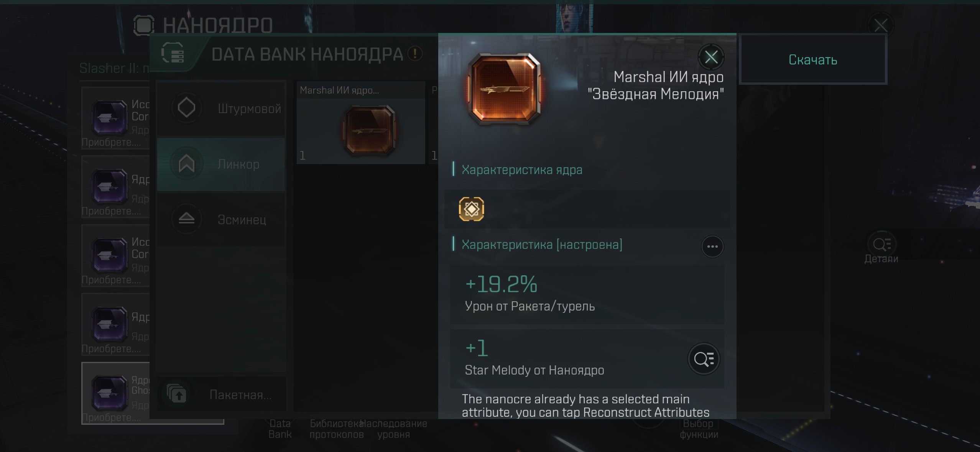Screen dimensions: 980x452
Task: Click the golden core characteristic icon
Action: pos(471,209)
